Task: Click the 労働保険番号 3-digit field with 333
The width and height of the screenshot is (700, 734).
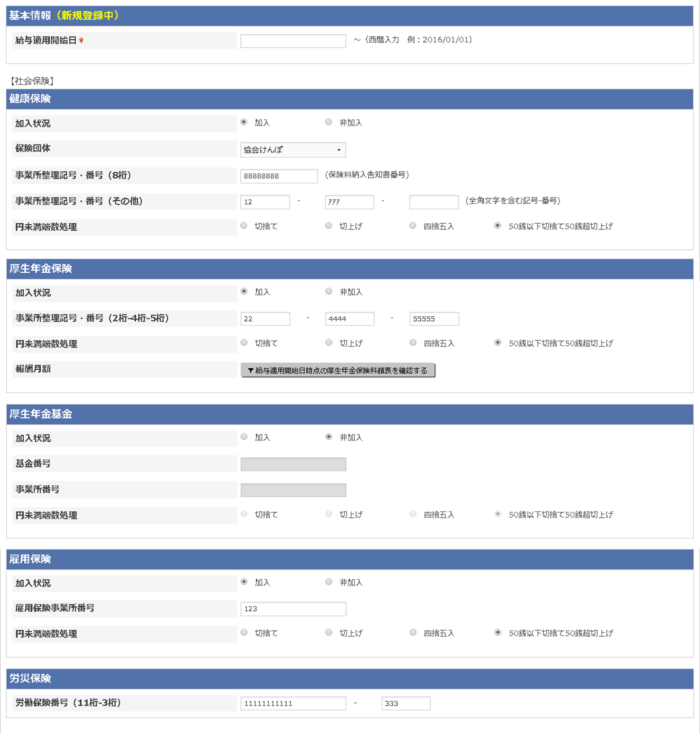Action: (x=406, y=703)
